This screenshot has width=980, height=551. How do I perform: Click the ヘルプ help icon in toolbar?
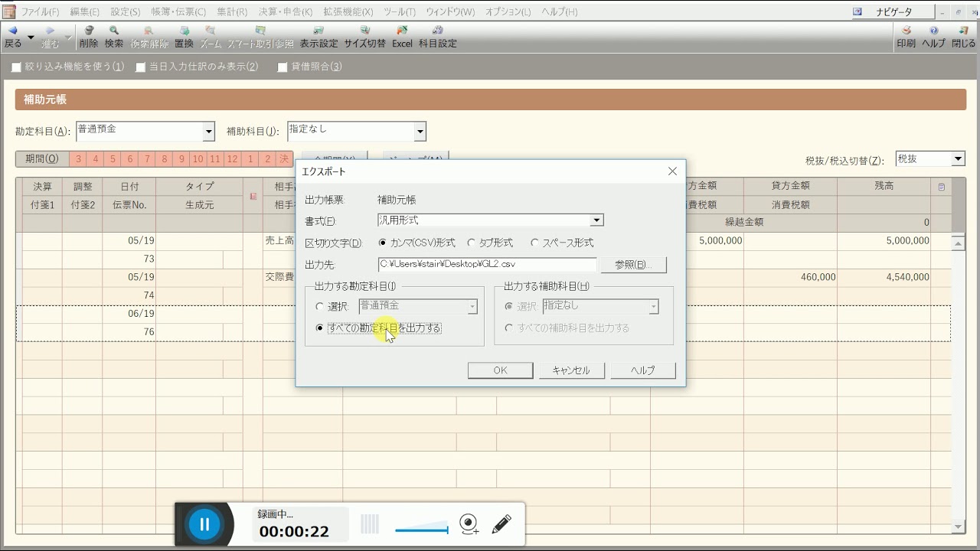tap(933, 37)
